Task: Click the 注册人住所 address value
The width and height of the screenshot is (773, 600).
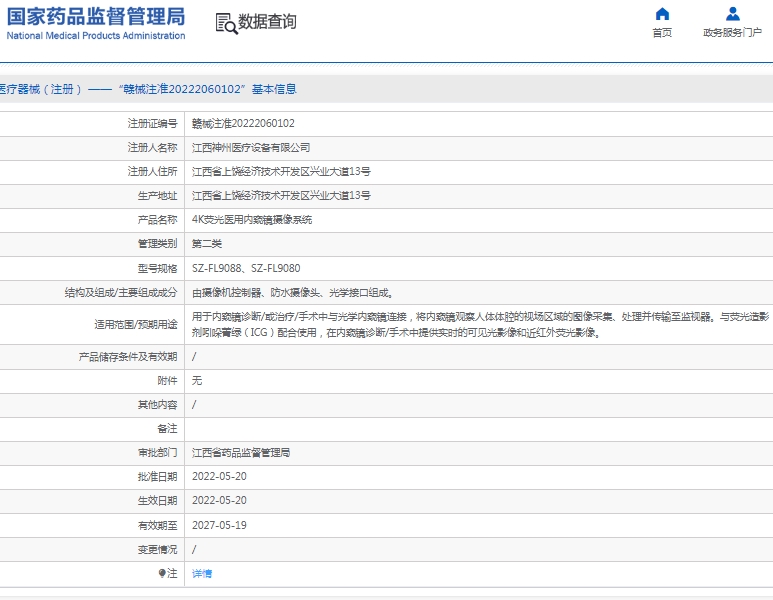Action: tap(281, 172)
